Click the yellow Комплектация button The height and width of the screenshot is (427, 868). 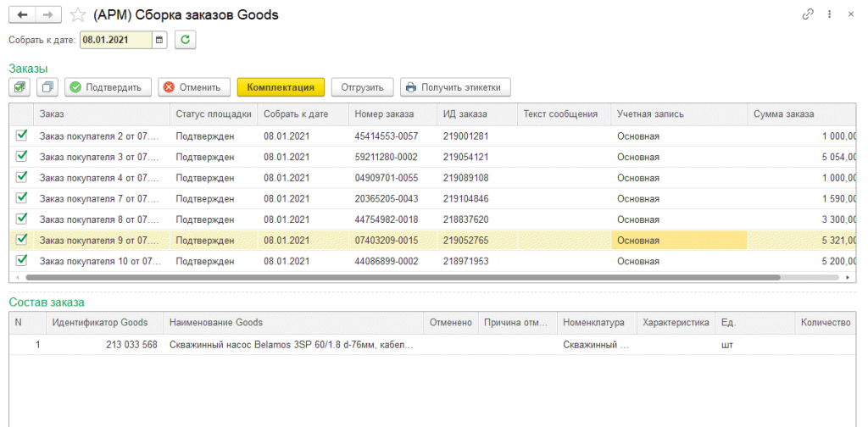point(281,87)
